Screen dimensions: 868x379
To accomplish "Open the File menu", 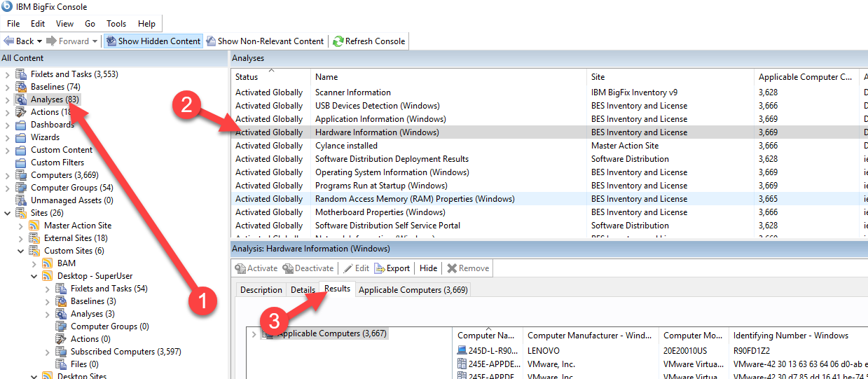I will pyautogui.click(x=13, y=24).
